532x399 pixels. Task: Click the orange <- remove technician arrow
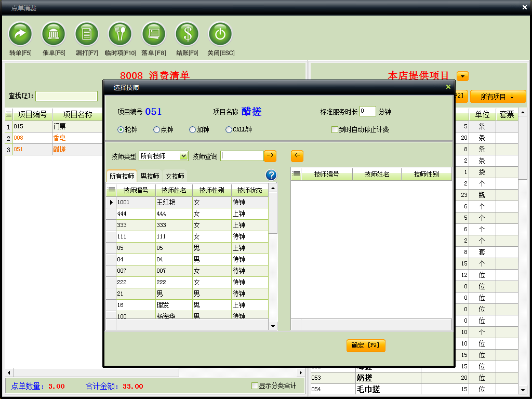297,156
